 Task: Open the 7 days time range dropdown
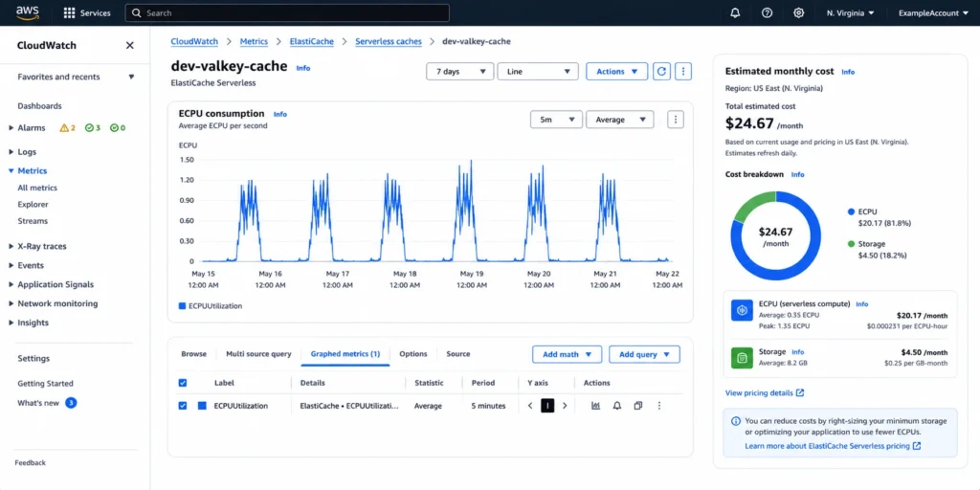pos(460,71)
